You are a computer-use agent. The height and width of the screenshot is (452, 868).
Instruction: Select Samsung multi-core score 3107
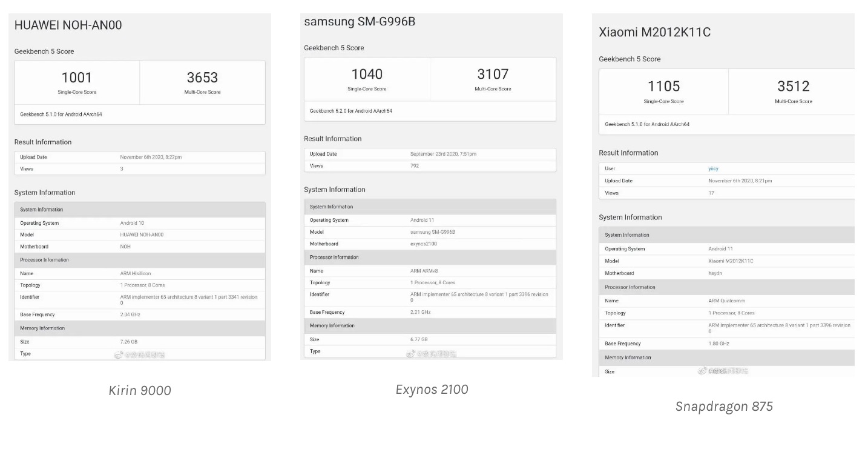coord(493,74)
